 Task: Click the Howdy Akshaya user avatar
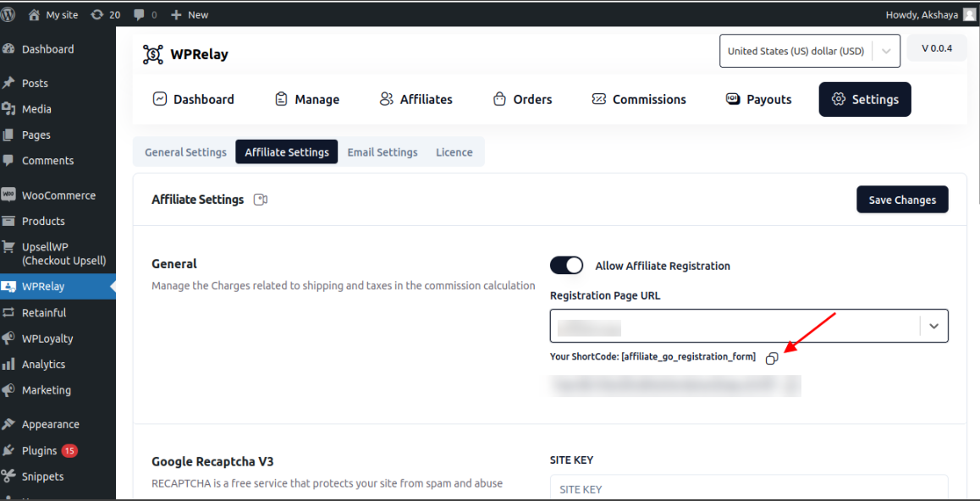pos(969,14)
